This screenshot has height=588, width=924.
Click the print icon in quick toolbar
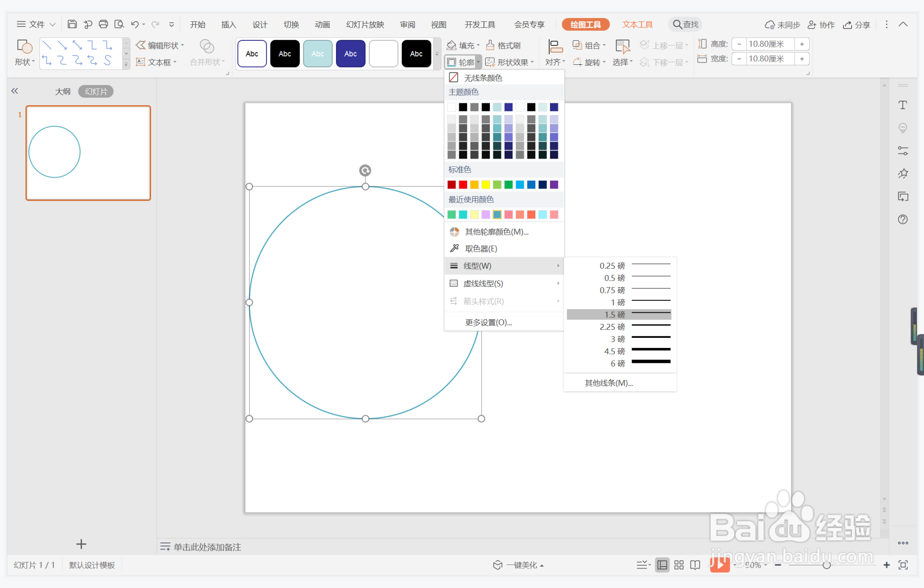click(x=103, y=24)
